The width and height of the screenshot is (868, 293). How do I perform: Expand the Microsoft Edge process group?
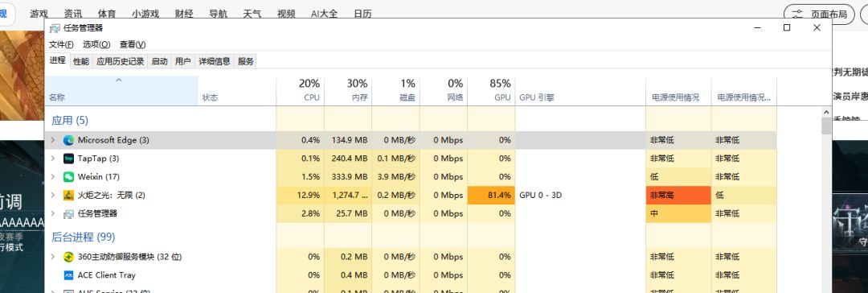click(x=53, y=140)
